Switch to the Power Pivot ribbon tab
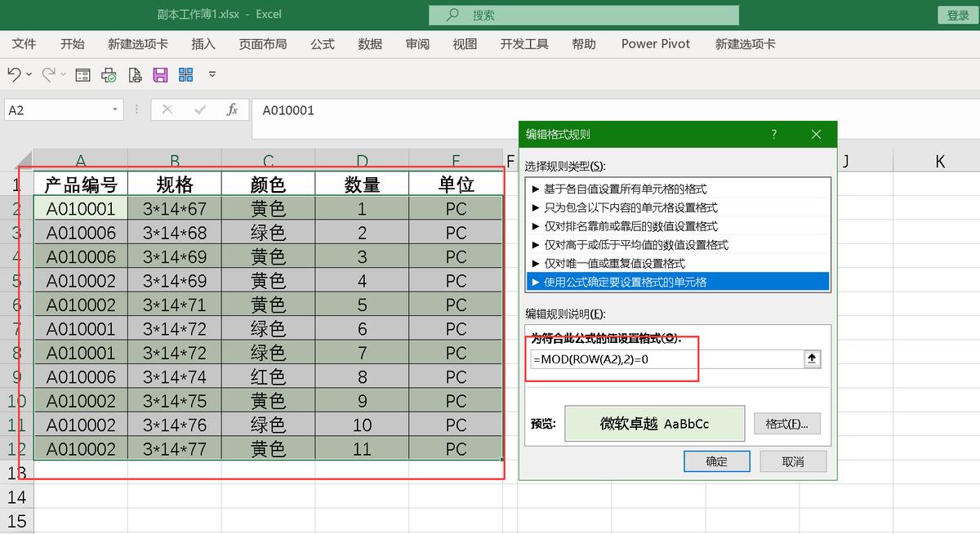Image resolution: width=980 pixels, height=534 pixels. coord(656,44)
